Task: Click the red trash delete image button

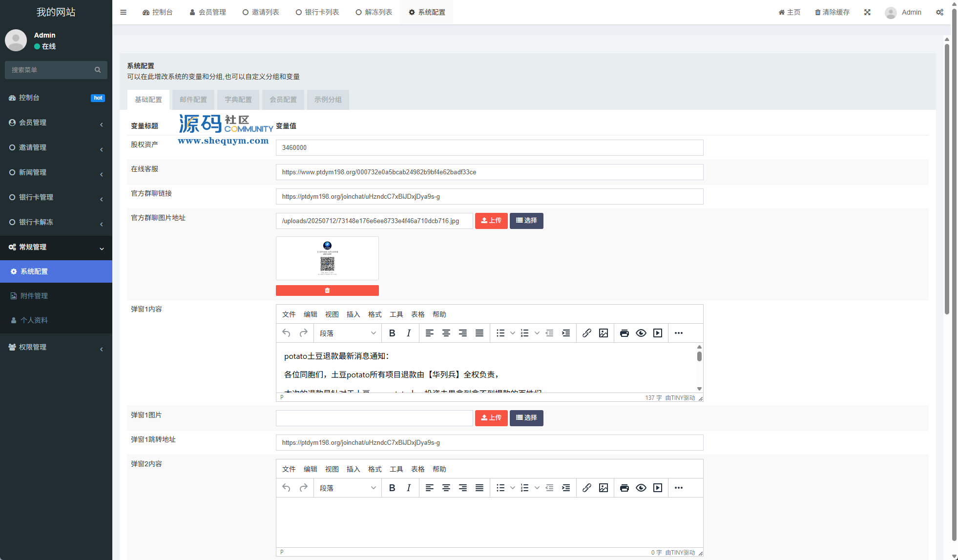Action: [327, 290]
